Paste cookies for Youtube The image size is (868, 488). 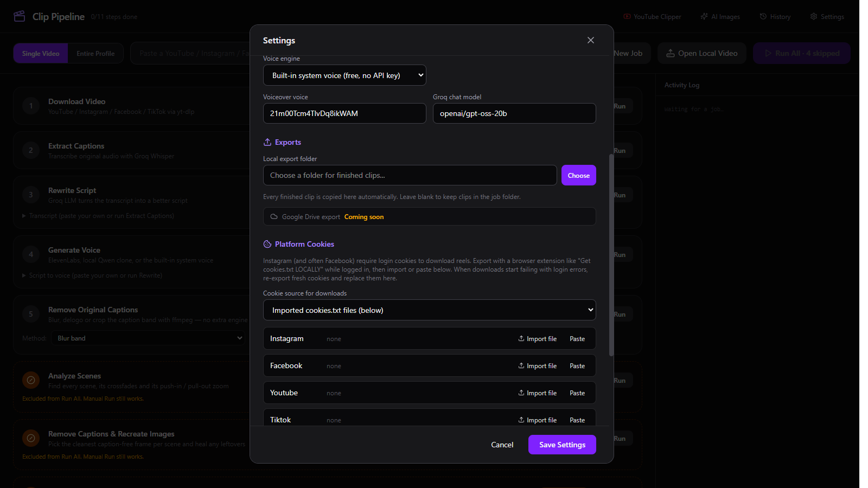(577, 393)
